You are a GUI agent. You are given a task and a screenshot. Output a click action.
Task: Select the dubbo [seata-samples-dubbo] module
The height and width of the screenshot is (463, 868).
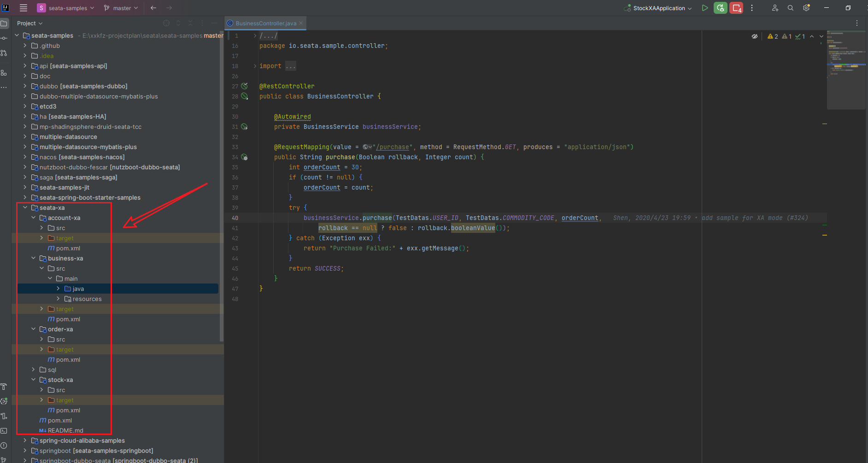tap(83, 86)
